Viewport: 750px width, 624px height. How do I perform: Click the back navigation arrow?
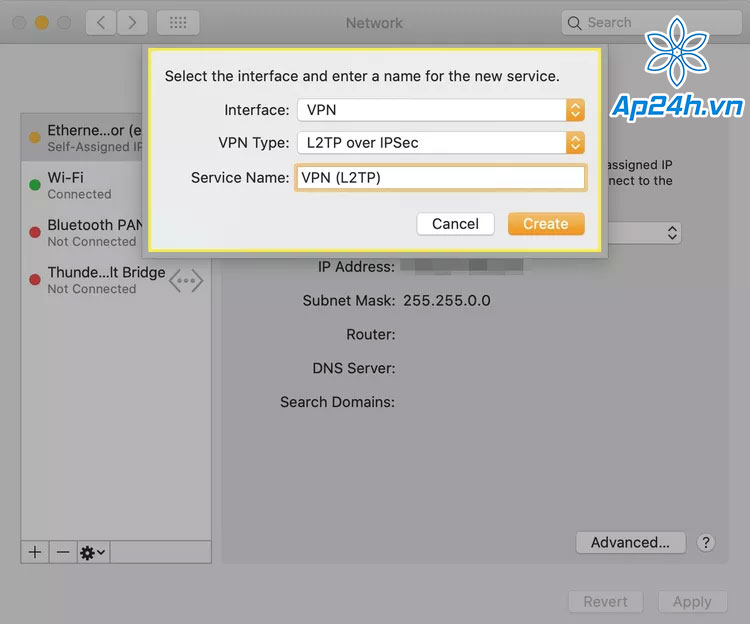pos(101,22)
